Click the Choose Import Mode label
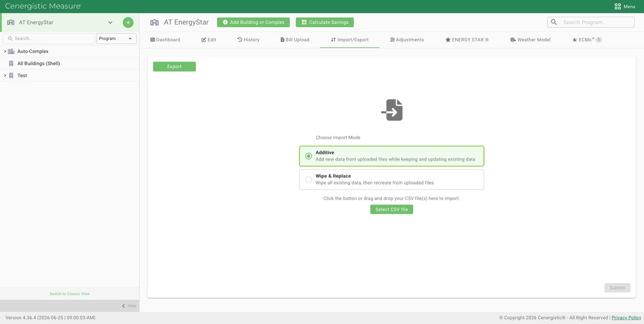644x324 pixels. [338, 137]
